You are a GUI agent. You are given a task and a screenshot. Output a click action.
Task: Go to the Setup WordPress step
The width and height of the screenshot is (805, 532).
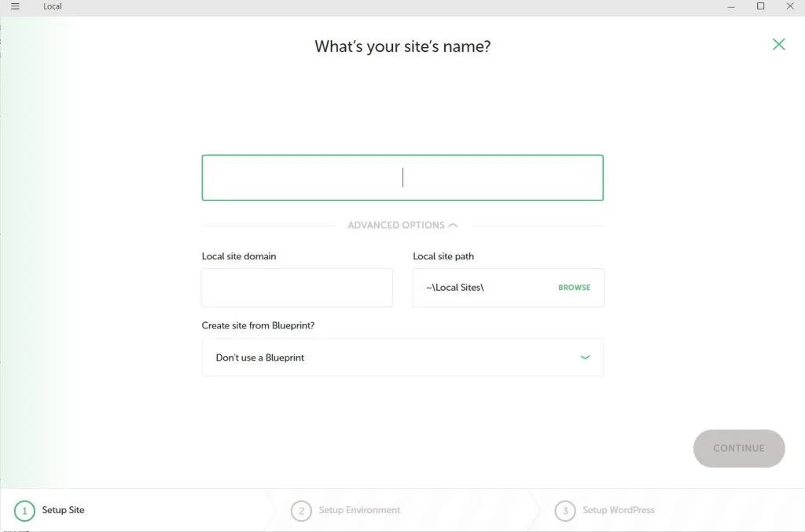click(x=618, y=511)
